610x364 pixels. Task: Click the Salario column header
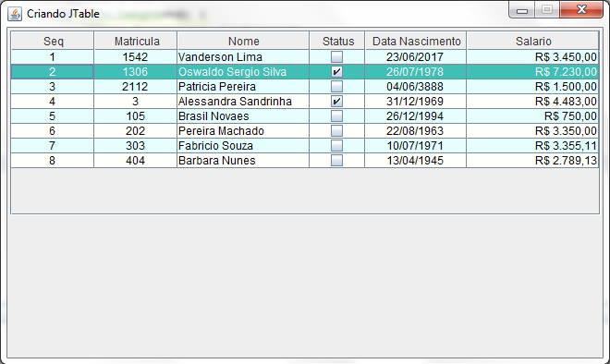pyautogui.click(x=532, y=41)
